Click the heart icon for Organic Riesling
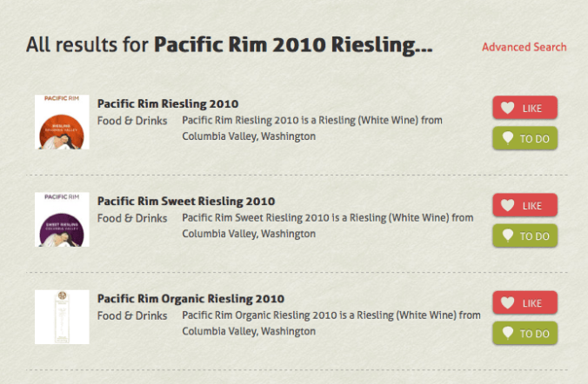 click(508, 302)
